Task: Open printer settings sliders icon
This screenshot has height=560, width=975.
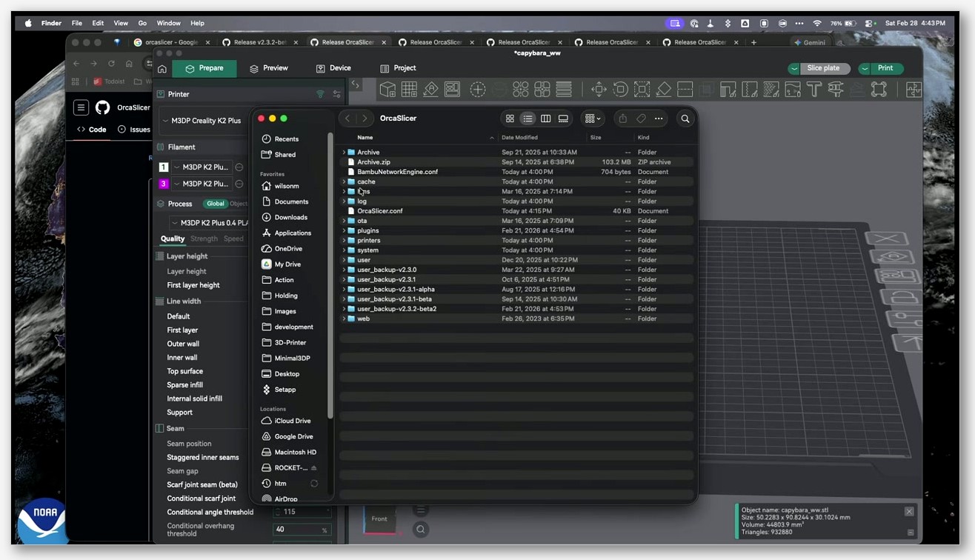Action: [337, 94]
